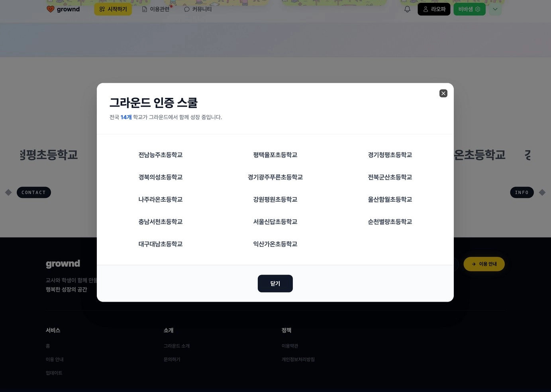Open the 이용약관 footer link
Image resolution: width=551 pixels, height=392 pixels.
(290, 346)
